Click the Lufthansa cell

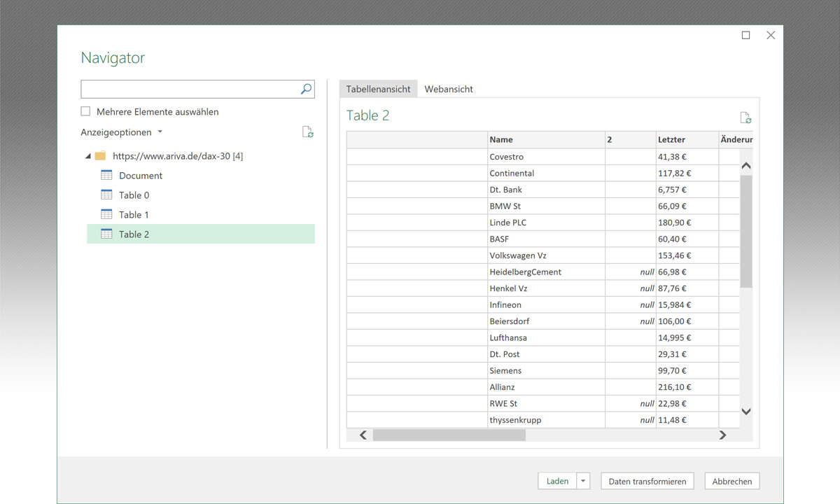(x=546, y=337)
